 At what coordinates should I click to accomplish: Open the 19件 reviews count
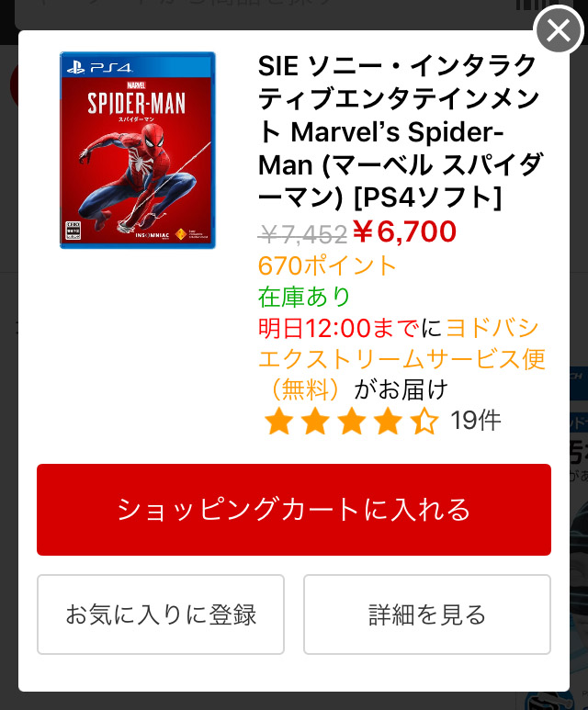click(x=476, y=421)
